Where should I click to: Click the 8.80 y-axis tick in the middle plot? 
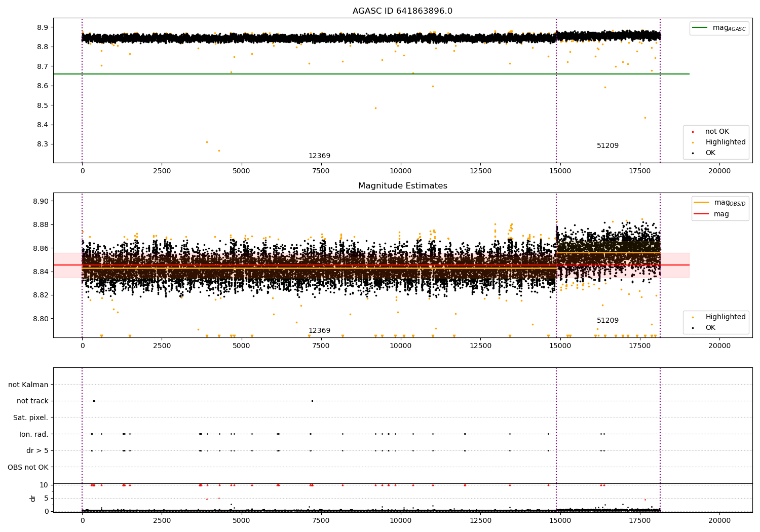41,319
